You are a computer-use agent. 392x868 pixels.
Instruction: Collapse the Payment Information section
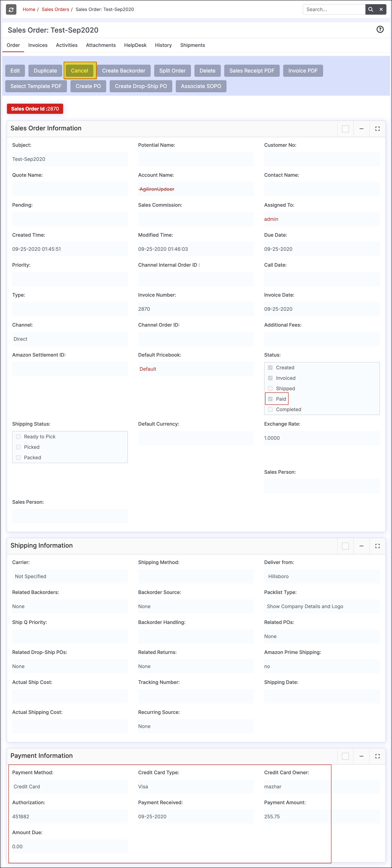361,756
